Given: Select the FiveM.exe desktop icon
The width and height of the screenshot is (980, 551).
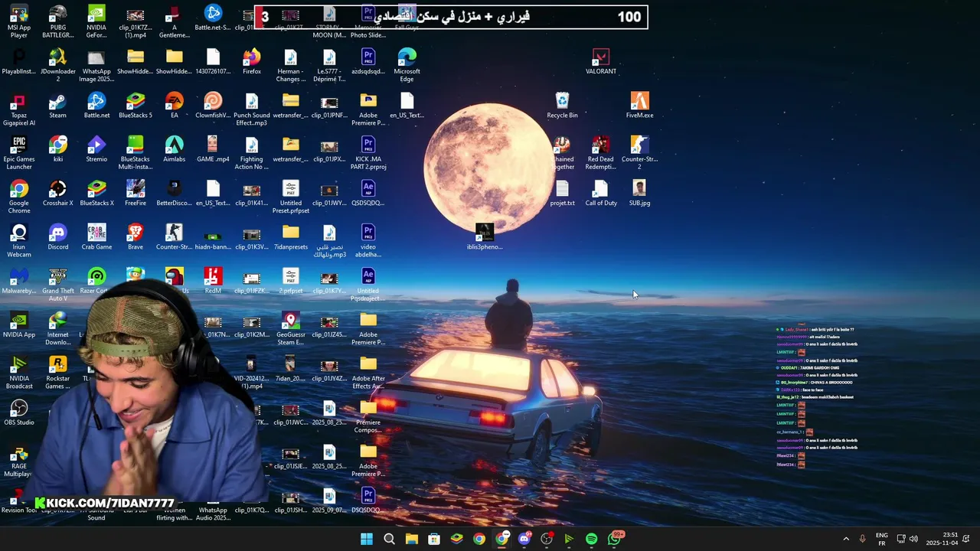Looking at the screenshot, I should pos(640,106).
